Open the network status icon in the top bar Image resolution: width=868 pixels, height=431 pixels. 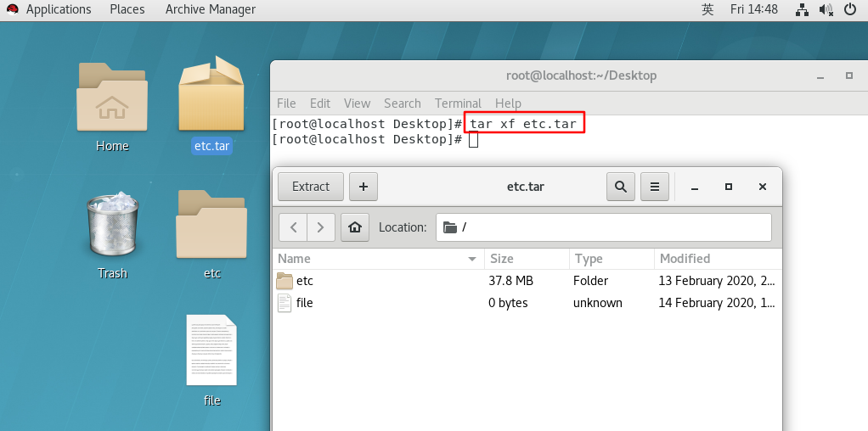[x=802, y=9]
